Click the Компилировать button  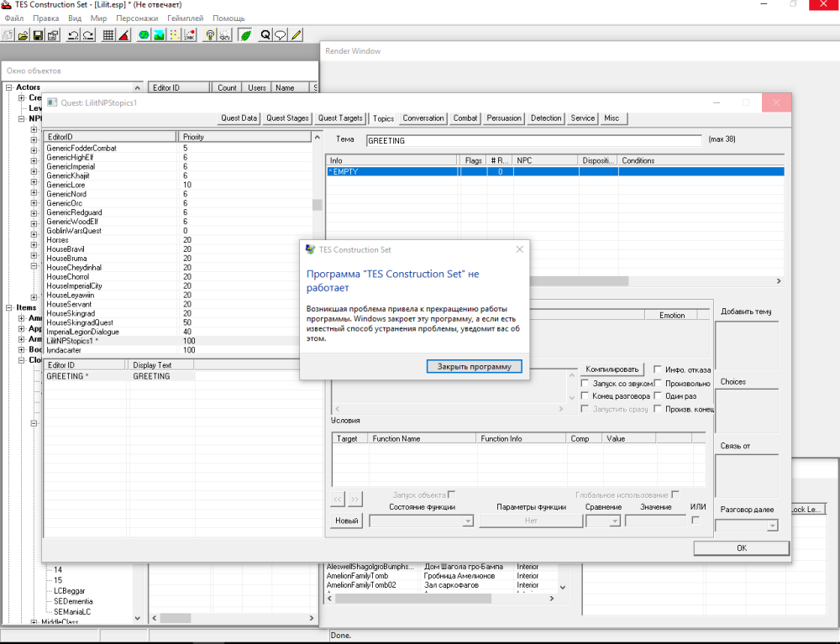pos(612,369)
